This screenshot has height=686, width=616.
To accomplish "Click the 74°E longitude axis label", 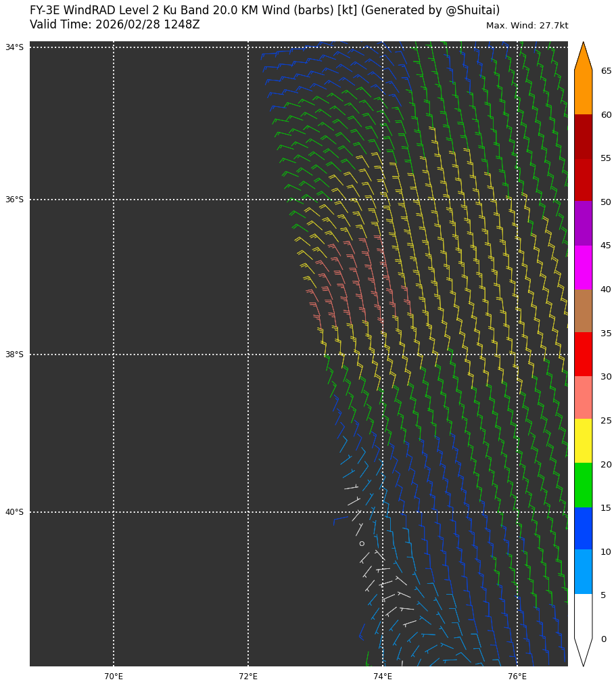I will pos(383,677).
